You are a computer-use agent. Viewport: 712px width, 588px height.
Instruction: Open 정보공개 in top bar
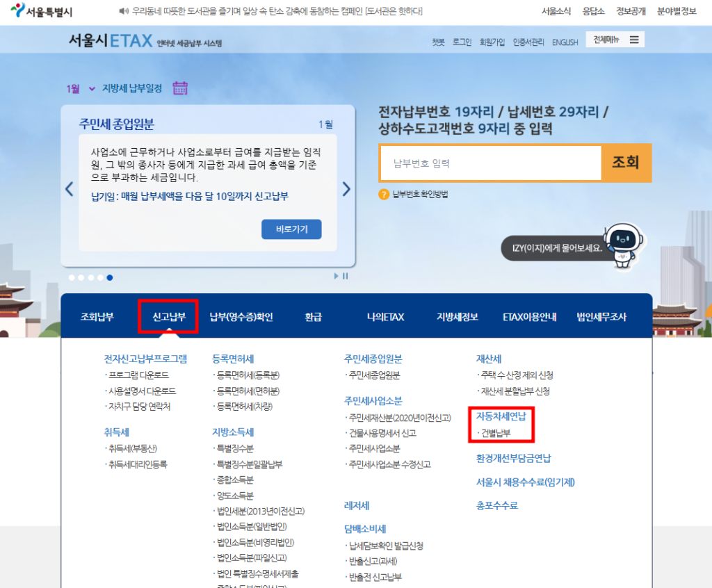[631, 11]
